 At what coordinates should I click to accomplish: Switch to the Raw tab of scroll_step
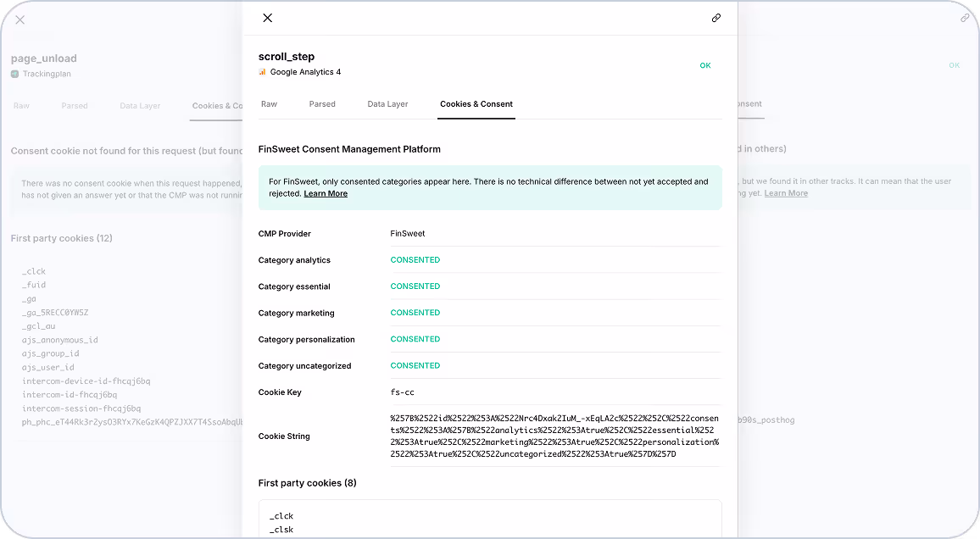click(269, 104)
